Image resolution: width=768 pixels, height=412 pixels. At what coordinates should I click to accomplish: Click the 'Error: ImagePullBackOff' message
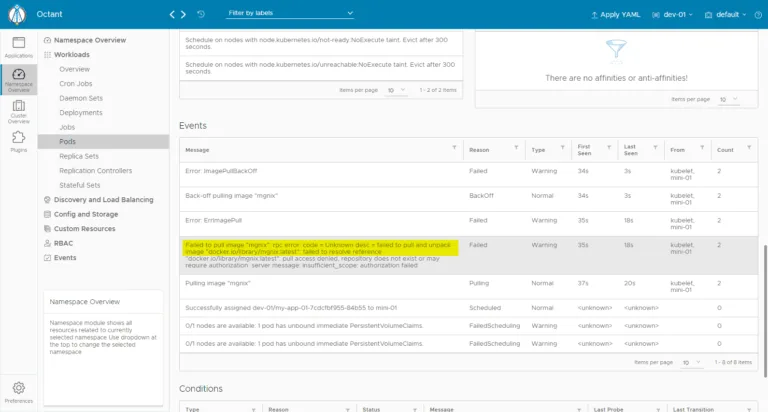pyautogui.click(x=221, y=171)
